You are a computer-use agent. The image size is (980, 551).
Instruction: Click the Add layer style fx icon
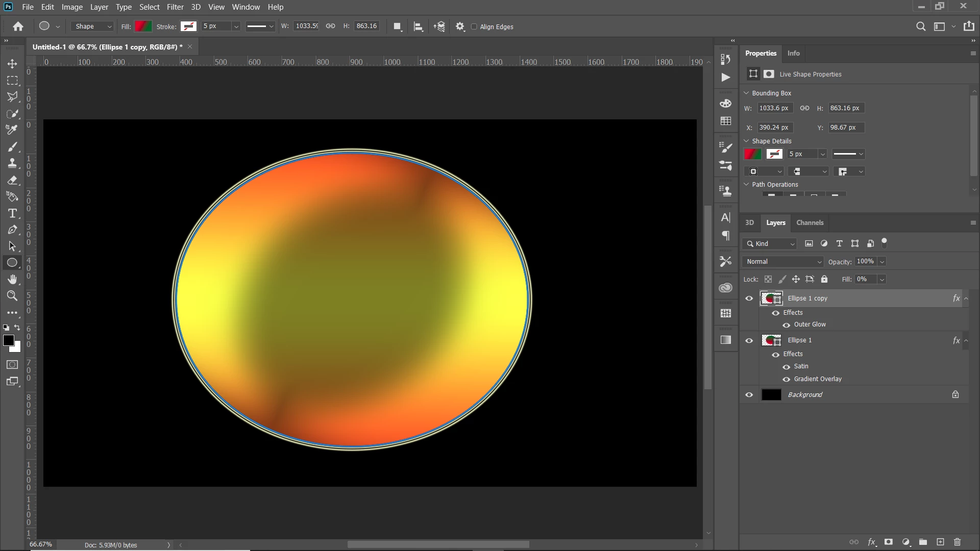872,542
